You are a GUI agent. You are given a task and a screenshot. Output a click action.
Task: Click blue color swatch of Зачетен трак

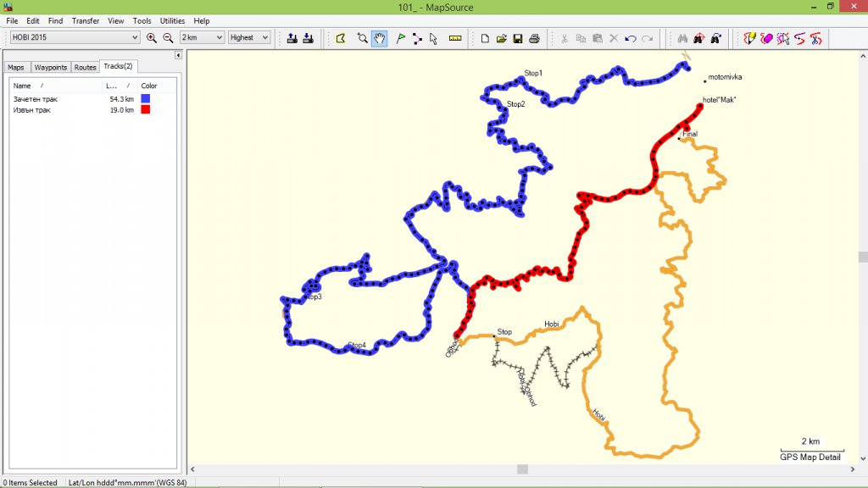146,98
